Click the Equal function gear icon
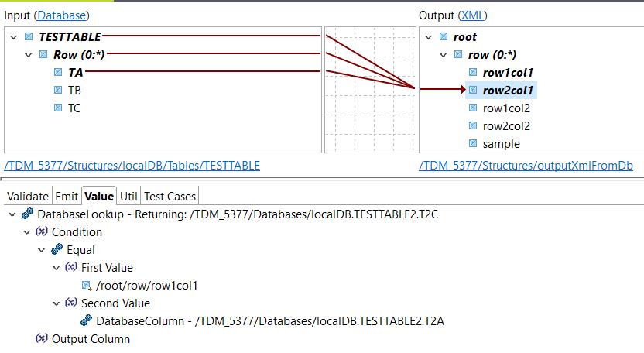This screenshot has width=644, height=353. (57, 250)
